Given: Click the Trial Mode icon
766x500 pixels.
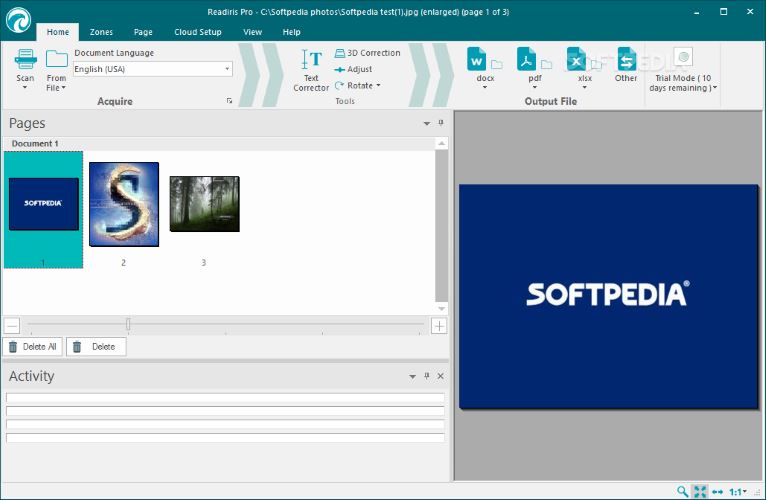Looking at the screenshot, I should click(683, 57).
